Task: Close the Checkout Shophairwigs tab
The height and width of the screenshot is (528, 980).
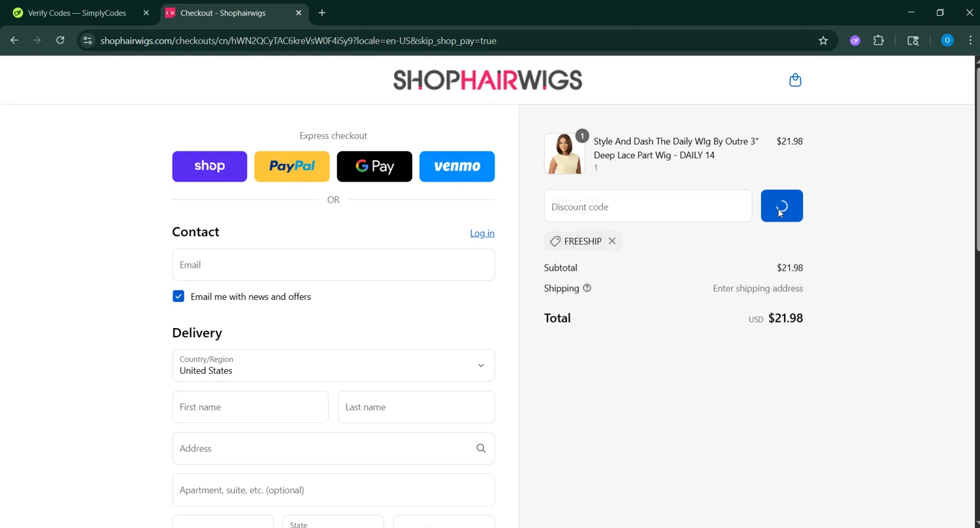Action: 299,12
